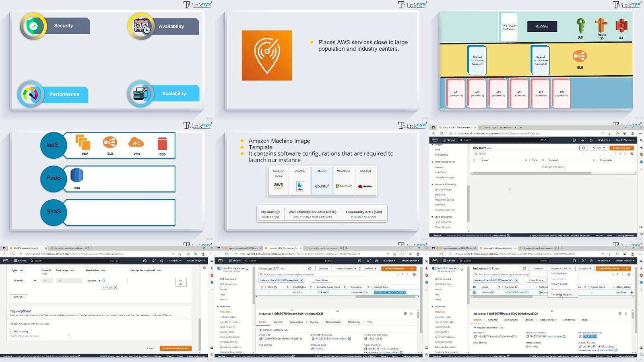Open N. Virginia region dropdown in Key pairs window
The height and width of the screenshot is (362, 644).
(604, 140)
